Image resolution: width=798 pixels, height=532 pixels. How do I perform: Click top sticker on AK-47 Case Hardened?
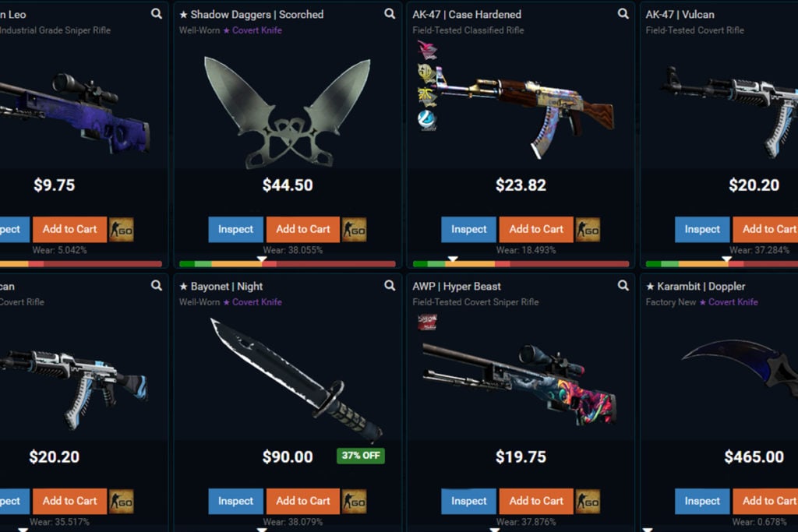coord(427,51)
